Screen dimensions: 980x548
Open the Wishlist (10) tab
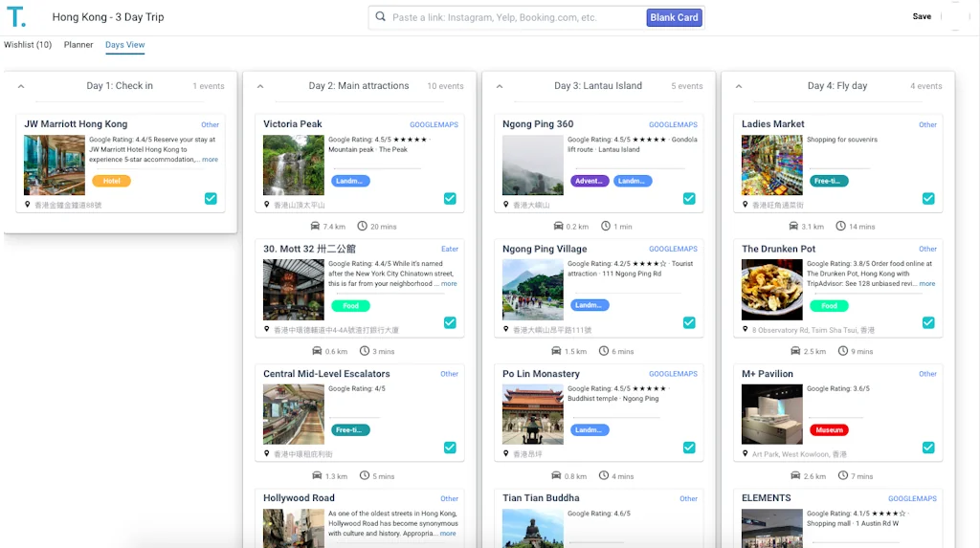[x=28, y=45]
